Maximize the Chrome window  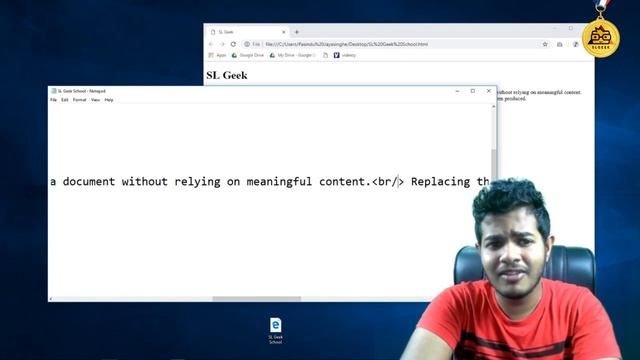click(x=571, y=28)
